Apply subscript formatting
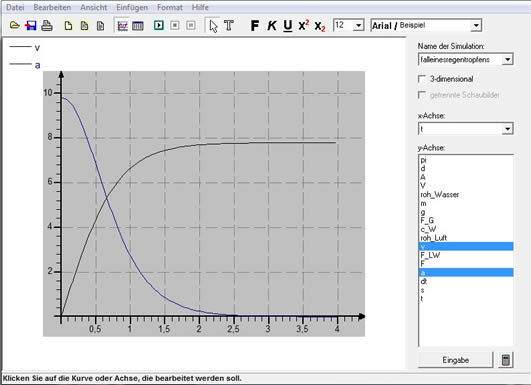 (320, 26)
